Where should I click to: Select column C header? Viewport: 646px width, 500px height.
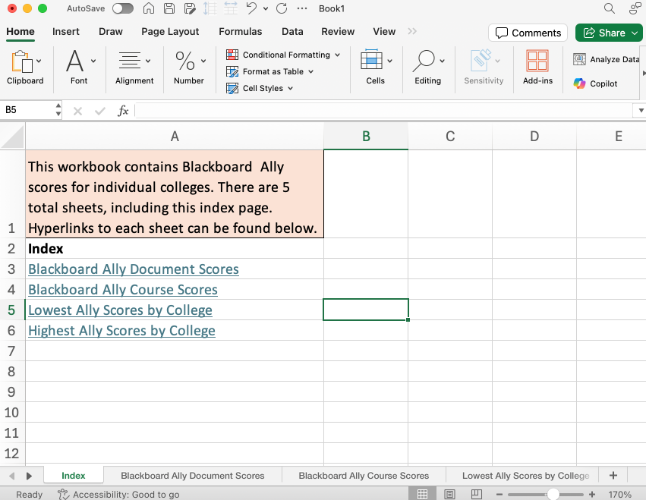point(450,136)
